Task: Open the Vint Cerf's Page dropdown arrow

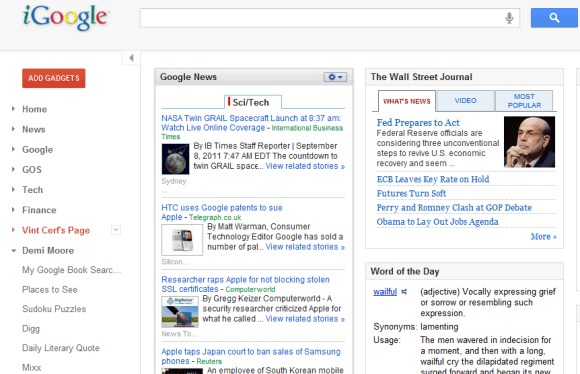Action: [x=116, y=230]
